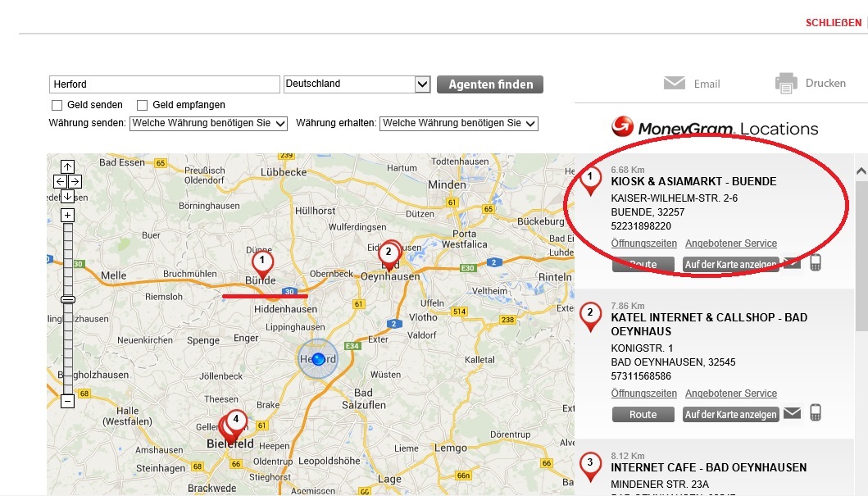Viewport: 868px width, 496px height.
Task: Click the Drucken link text
Action: [825, 83]
